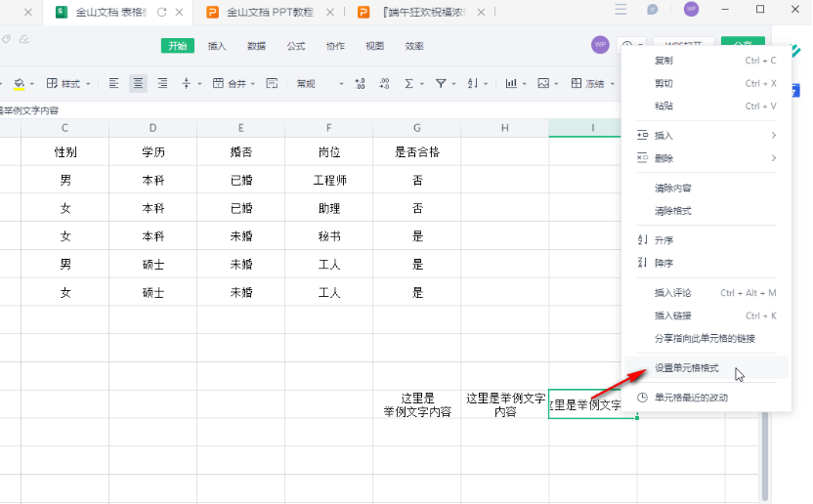Toggle center horizontal alignment

138,83
